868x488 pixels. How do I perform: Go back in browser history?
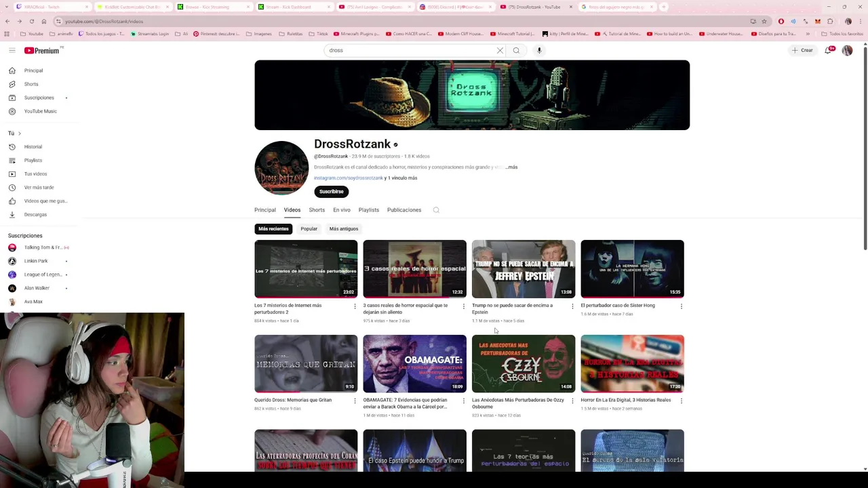[7, 21]
